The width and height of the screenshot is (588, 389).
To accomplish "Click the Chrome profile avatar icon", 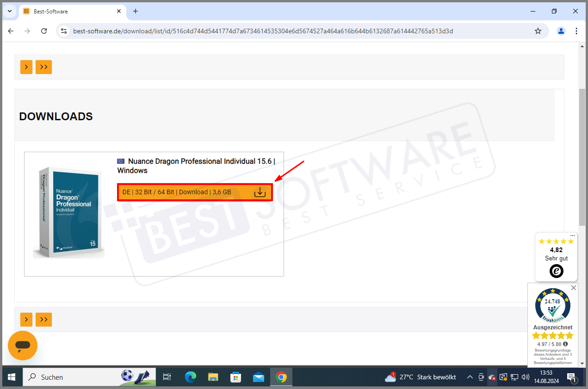I will pos(561,31).
